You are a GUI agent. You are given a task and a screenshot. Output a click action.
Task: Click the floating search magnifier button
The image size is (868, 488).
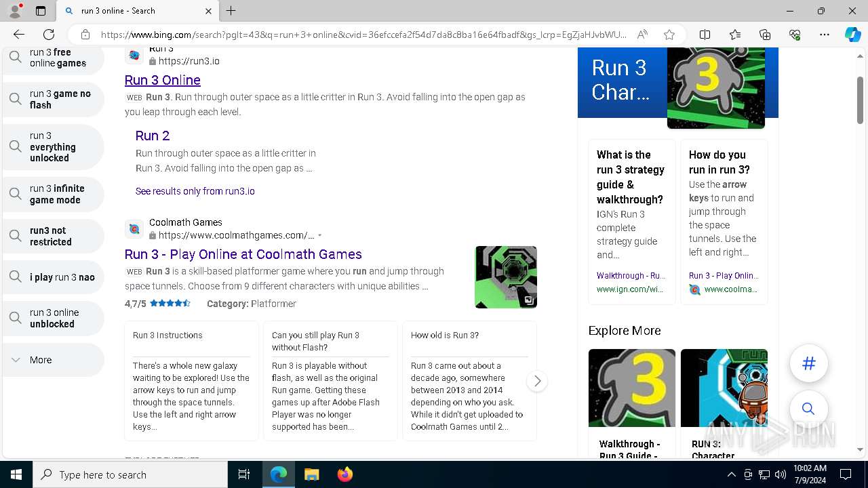click(x=808, y=409)
